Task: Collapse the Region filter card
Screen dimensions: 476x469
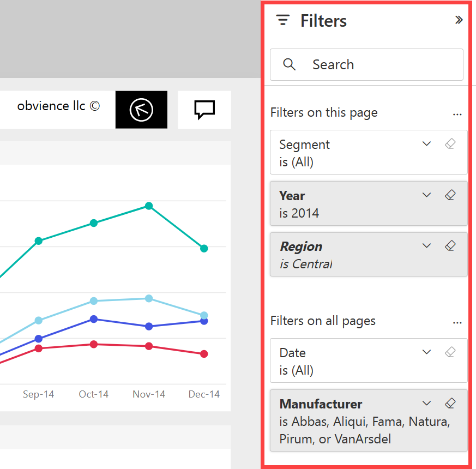Action: click(426, 245)
